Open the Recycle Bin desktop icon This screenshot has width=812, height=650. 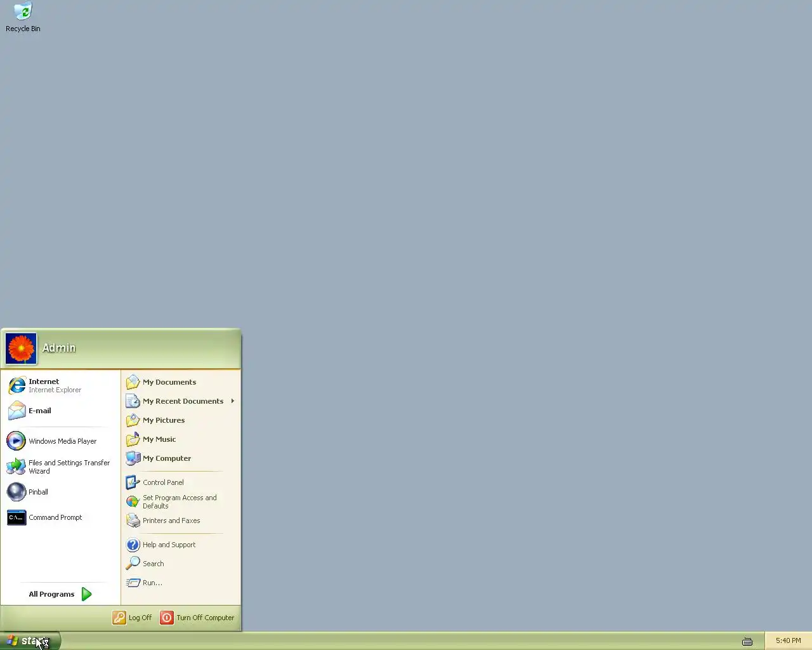23,11
